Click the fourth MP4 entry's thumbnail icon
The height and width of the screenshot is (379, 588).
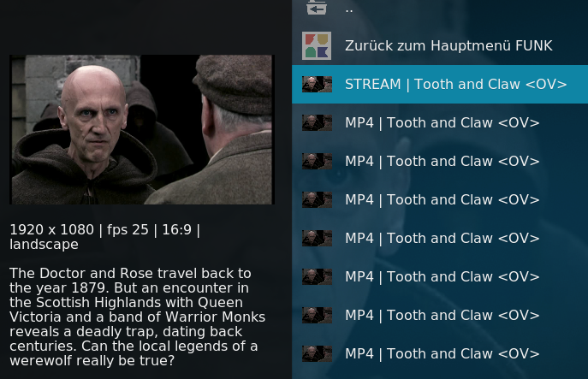click(318, 239)
